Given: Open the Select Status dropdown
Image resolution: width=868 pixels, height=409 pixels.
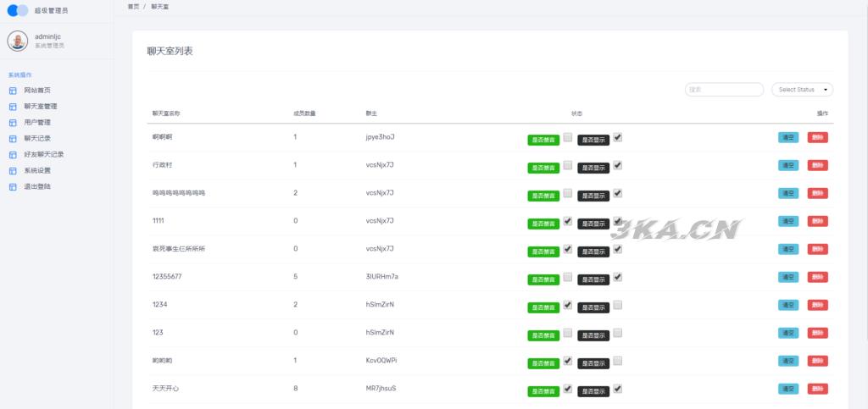Looking at the screenshot, I should (802, 90).
